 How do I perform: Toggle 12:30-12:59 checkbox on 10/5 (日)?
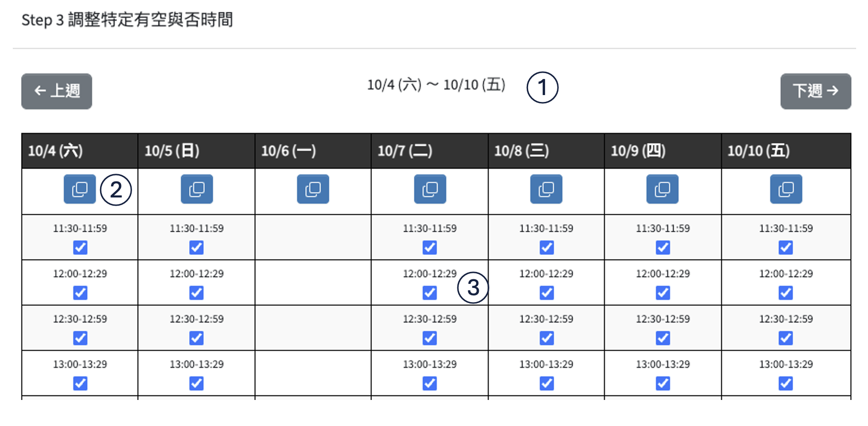coord(196,338)
